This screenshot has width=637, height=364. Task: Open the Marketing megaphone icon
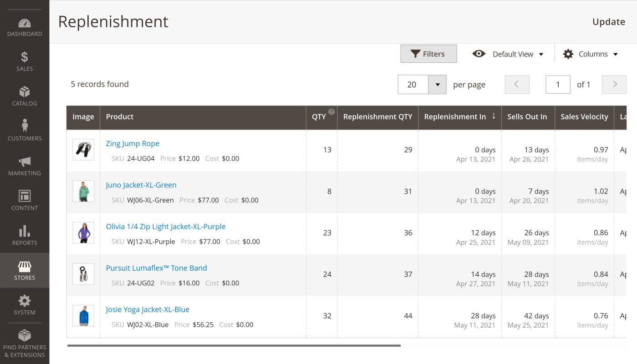[x=25, y=162]
